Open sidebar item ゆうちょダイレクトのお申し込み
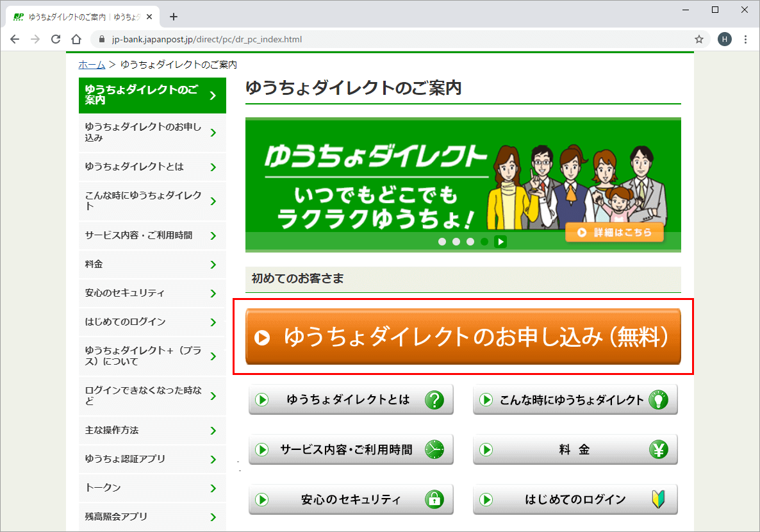The image size is (760, 532). (153, 133)
